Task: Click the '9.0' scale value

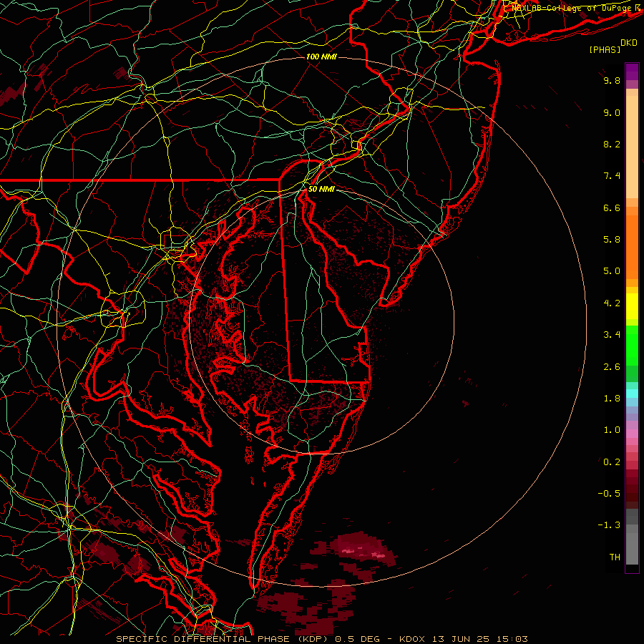Action: point(612,112)
